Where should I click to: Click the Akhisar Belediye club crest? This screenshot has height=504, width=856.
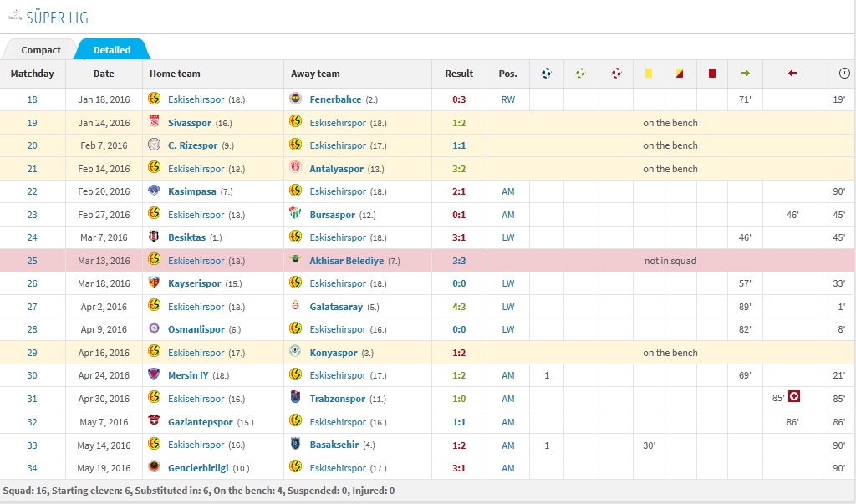(295, 259)
